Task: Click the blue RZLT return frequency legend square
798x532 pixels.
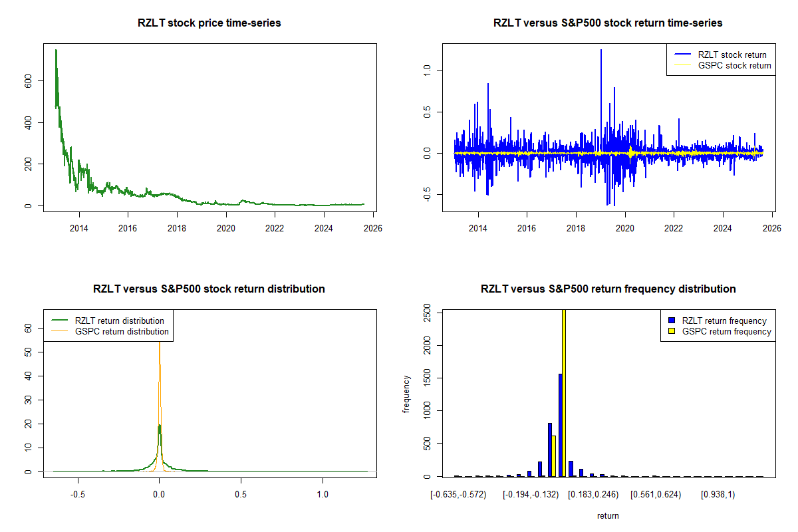Action: point(670,321)
